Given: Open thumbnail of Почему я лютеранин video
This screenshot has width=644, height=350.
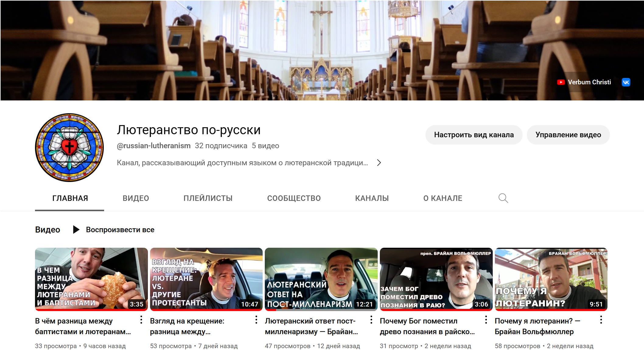Looking at the screenshot, I should [551, 279].
